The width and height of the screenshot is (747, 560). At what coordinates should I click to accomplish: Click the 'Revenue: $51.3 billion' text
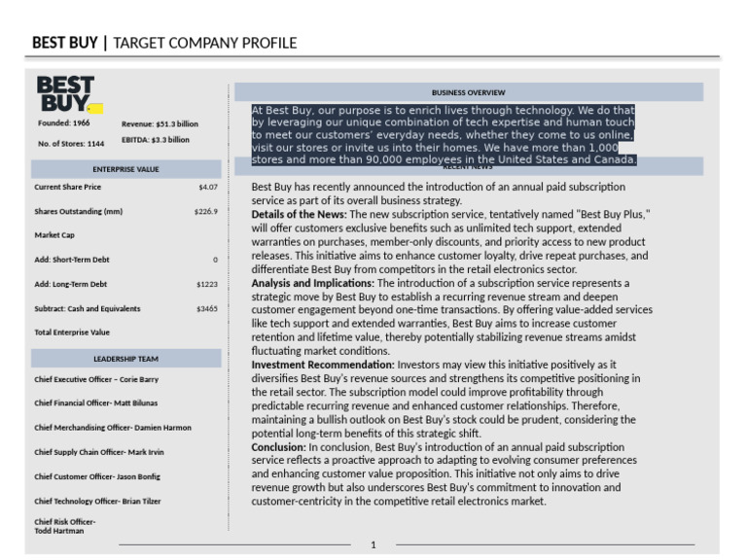coord(160,123)
